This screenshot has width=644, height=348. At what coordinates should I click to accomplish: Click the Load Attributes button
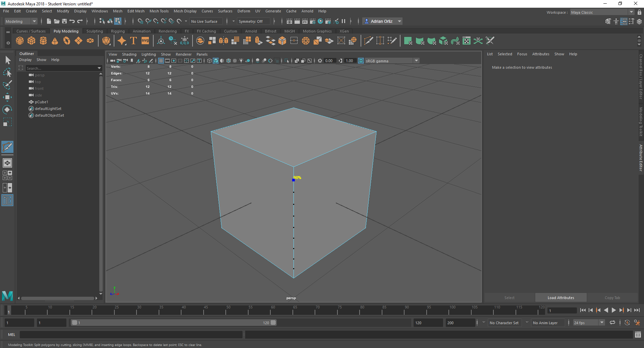(561, 298)
